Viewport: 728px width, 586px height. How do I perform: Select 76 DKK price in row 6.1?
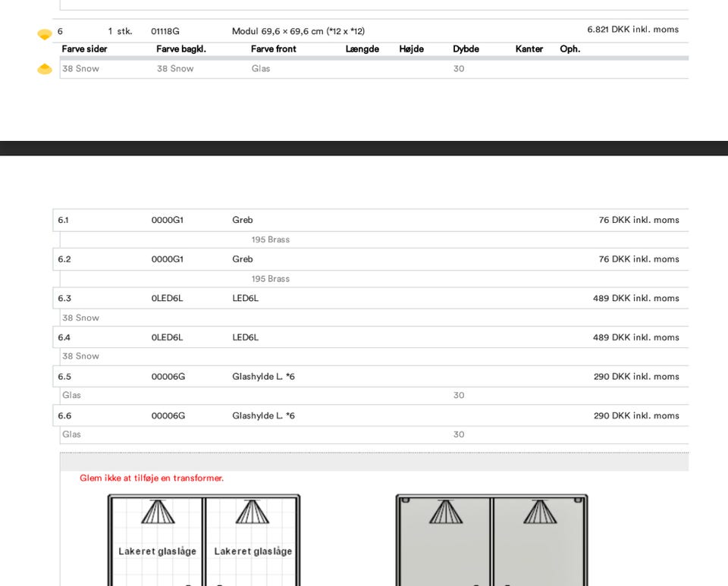pyautogui.click(x=639, y=220)
